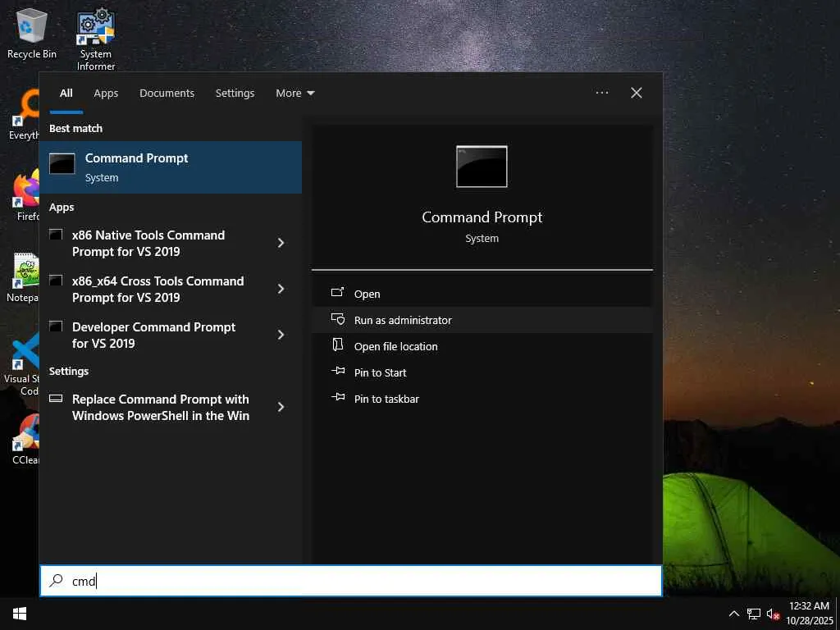Select the Command Prompt best match result
The image size is (840, 630).
(x=171, y=167)
